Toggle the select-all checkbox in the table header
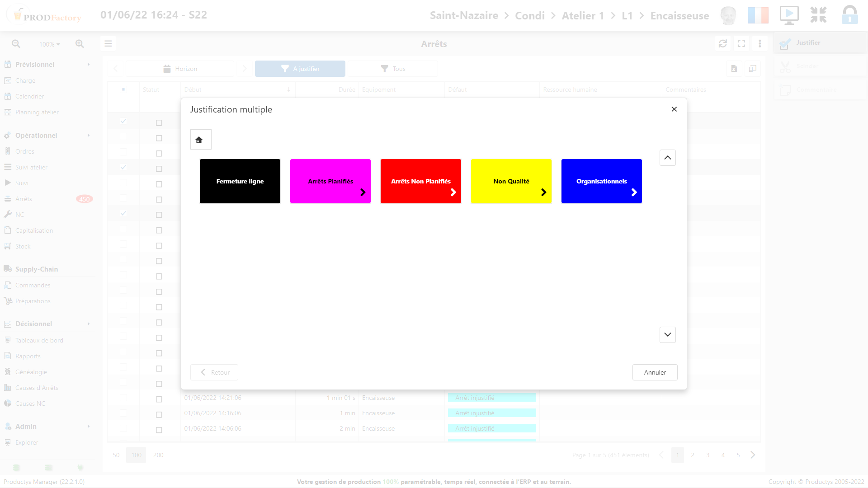This screenshot has height=488, width=868. tap(123, 89)
